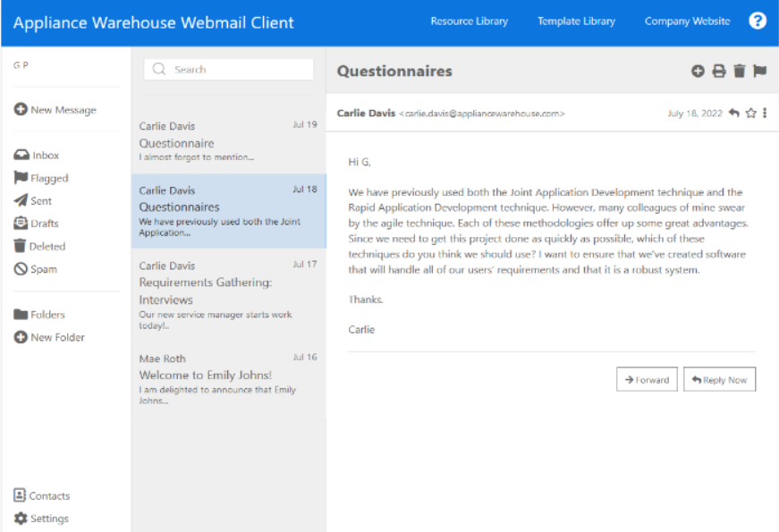Image resolution: width=779 pixels, height=532 pixels.
Task: Click the magnifier icon in search box
Action: pyautogui.click(x=159, y=69)
